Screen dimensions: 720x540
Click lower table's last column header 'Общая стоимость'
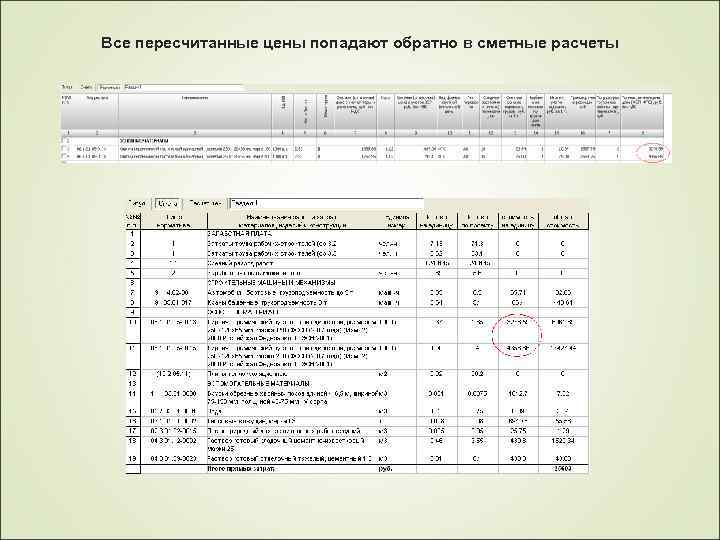563,221
